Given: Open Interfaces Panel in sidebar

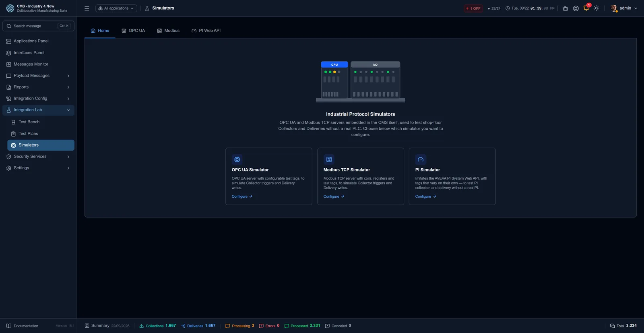Looking at the screenshot, I should (x=38, y=53).
